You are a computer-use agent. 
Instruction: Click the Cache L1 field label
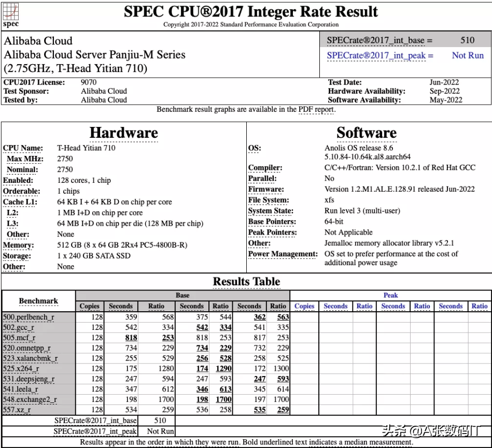(x=20, y=202)
